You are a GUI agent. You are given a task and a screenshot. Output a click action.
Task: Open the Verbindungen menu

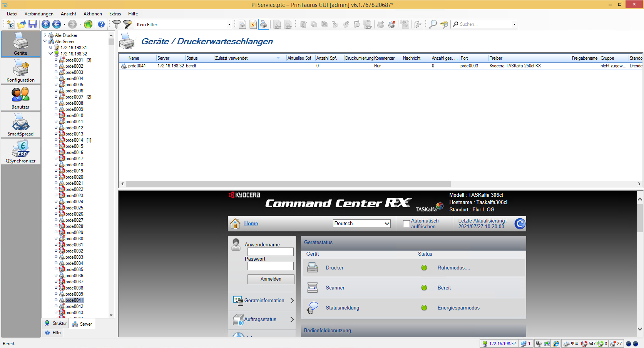(39, 14)
